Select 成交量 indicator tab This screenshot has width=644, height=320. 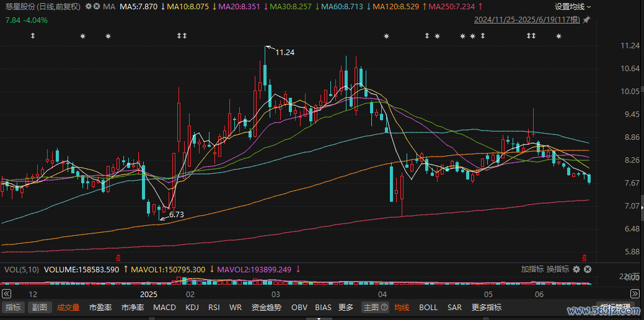[68, 307]
